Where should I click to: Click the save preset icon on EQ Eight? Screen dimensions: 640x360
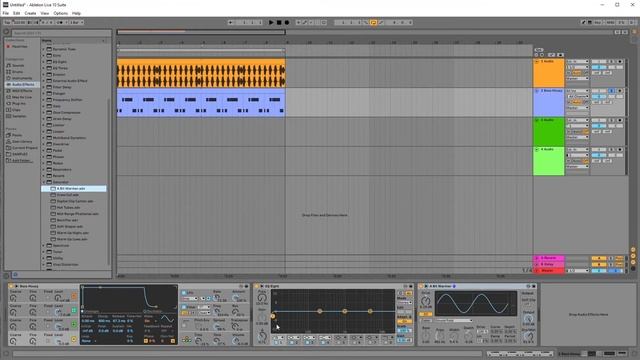tap(410, 286)
